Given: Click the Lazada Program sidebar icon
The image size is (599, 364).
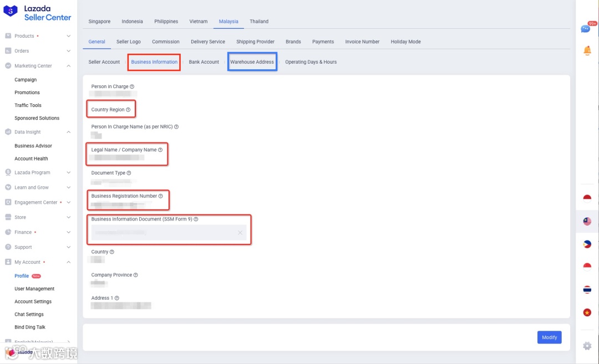Looking at the screenshot, I should coord(8,172).
